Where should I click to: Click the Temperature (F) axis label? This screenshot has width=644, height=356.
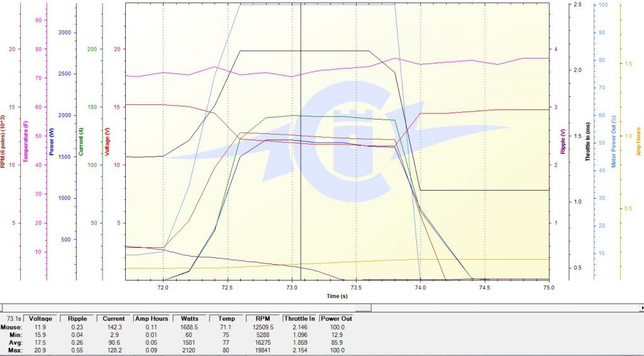pyautogui.click(x=27, y=142)
